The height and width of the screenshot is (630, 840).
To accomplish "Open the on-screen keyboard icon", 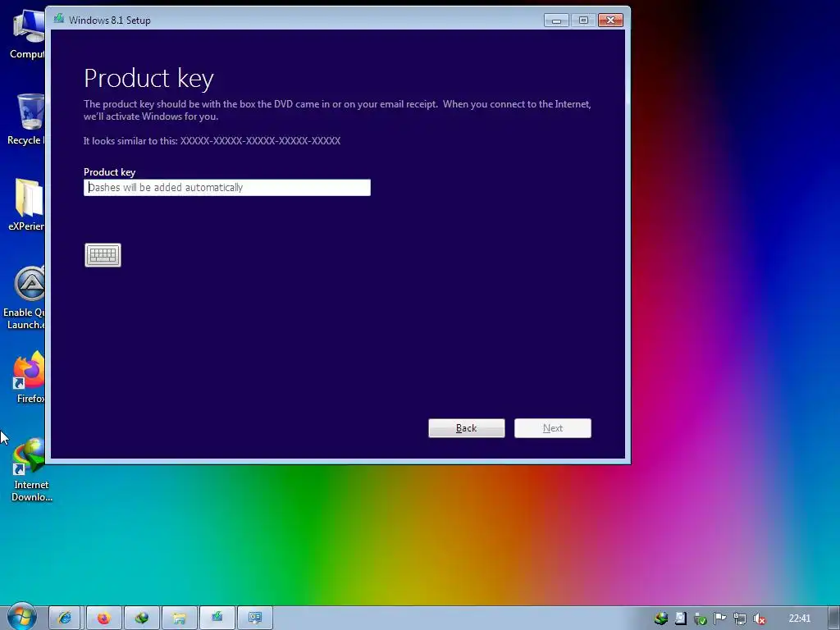I will point(103,255).
